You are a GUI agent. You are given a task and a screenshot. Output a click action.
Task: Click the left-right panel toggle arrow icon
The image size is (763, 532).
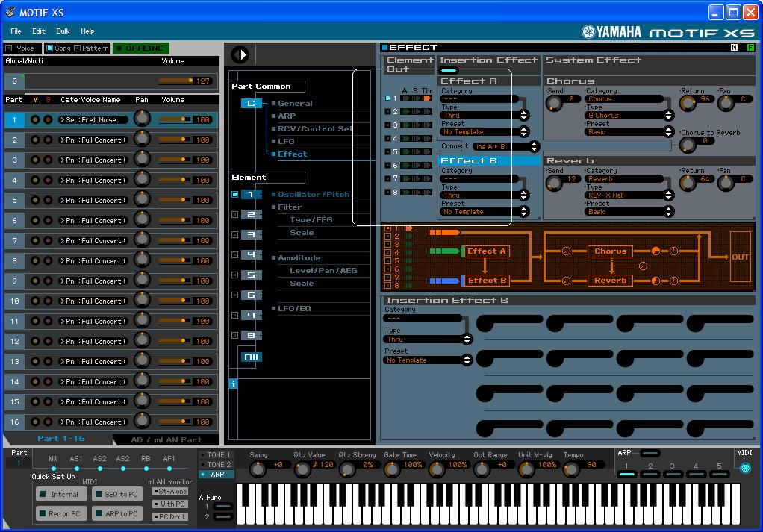[240, 54]
